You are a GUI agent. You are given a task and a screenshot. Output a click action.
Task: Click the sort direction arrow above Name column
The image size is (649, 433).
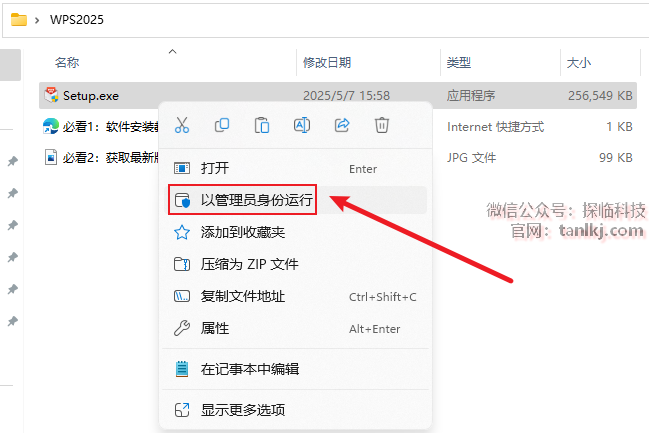coord(173,51)
